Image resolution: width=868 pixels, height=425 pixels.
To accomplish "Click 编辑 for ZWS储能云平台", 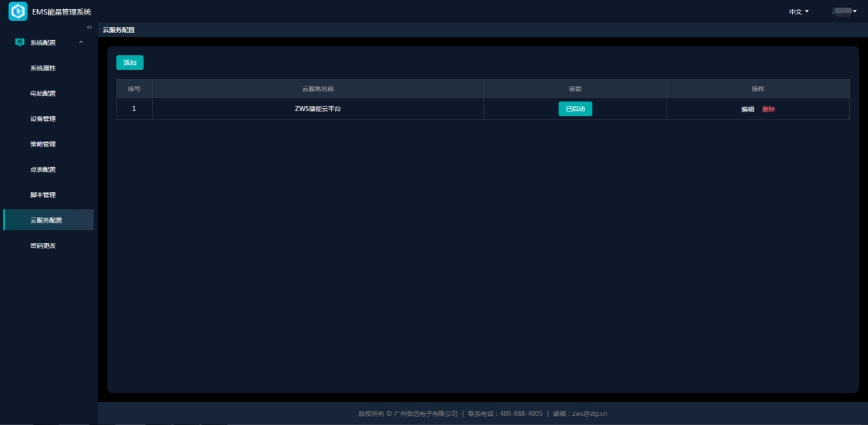I will pyautogui.click(x=747, y=109).
